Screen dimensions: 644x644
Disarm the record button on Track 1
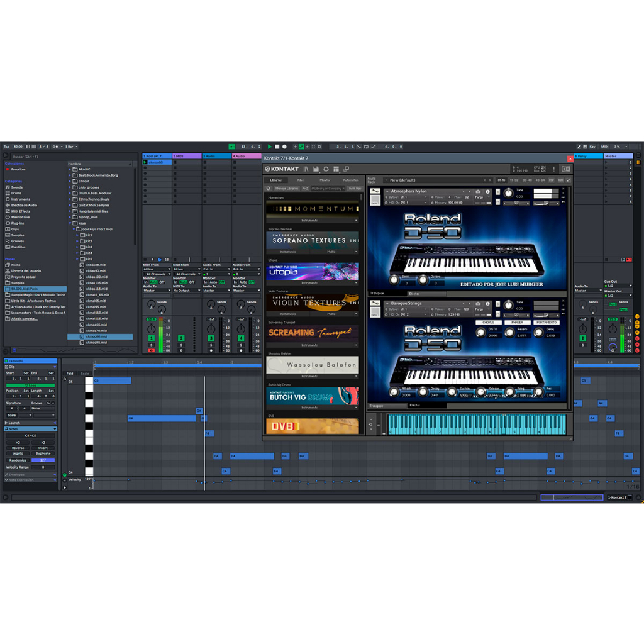tap(151, 350)
